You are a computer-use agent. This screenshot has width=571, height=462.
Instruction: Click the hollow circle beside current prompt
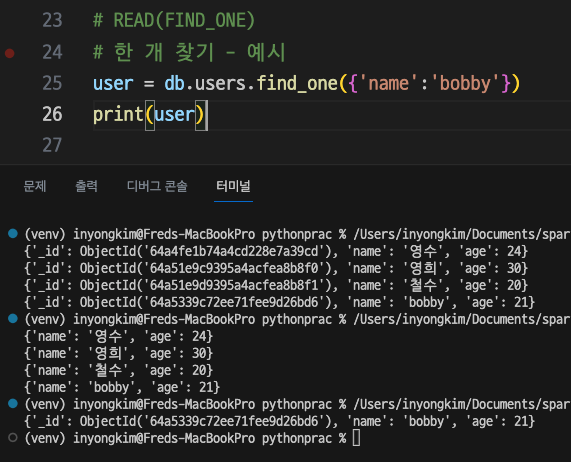[x=13, y=438]
